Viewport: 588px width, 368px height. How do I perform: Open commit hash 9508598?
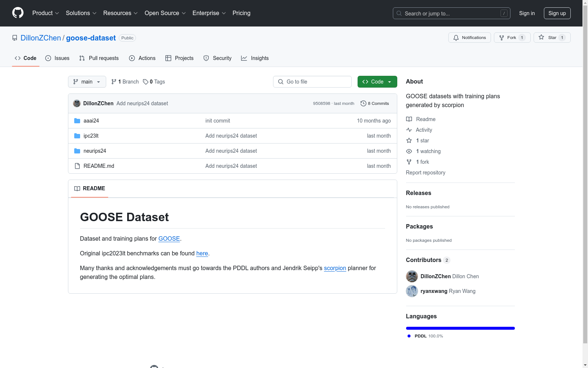click(322, 103)
